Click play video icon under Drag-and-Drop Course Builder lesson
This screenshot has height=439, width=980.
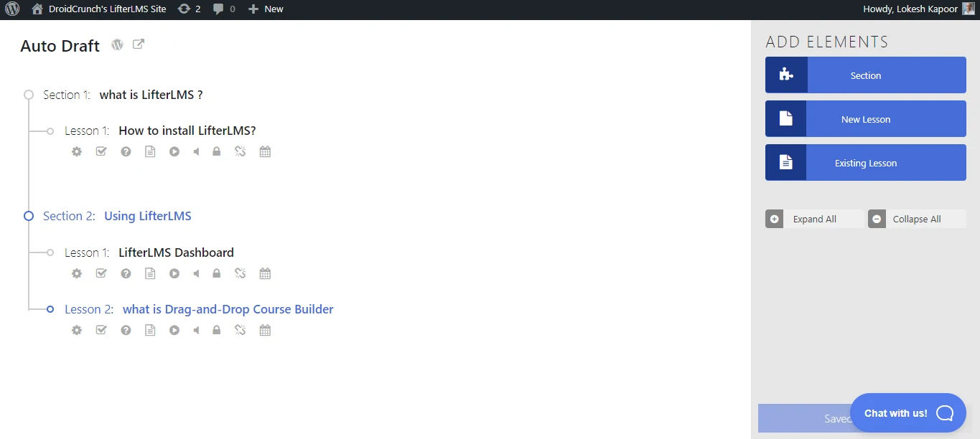(174, 330)
